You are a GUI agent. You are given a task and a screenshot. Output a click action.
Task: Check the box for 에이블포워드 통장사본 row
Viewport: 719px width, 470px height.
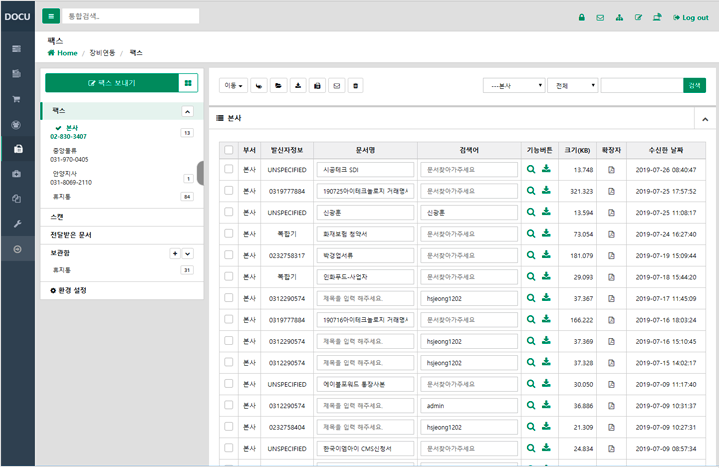pyautogui.click(x=228, y=384)
